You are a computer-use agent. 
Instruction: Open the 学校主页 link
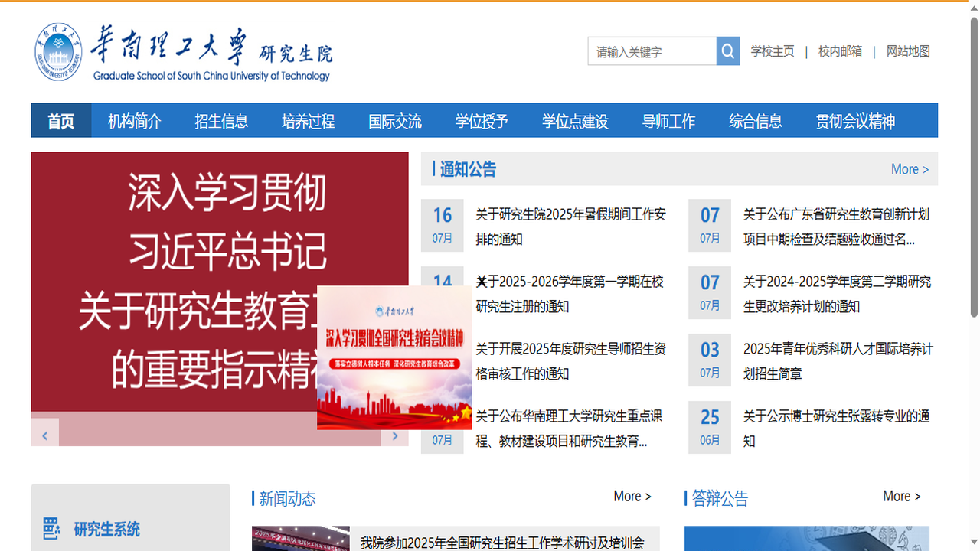772,51
